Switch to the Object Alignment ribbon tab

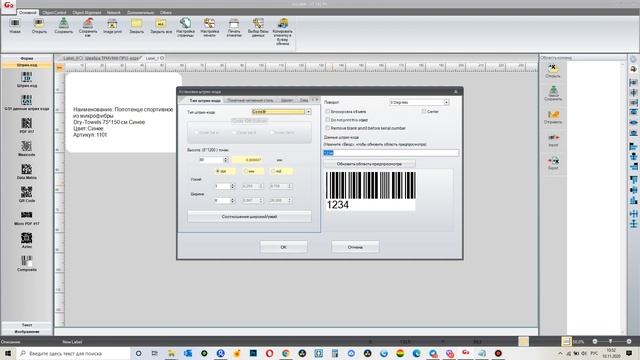coord(87,13)
